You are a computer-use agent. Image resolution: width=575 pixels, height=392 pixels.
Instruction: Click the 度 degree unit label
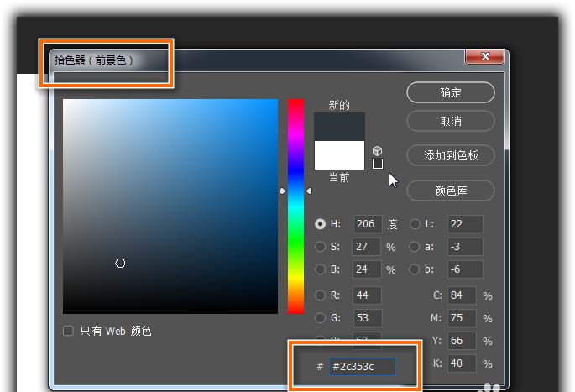392,224
